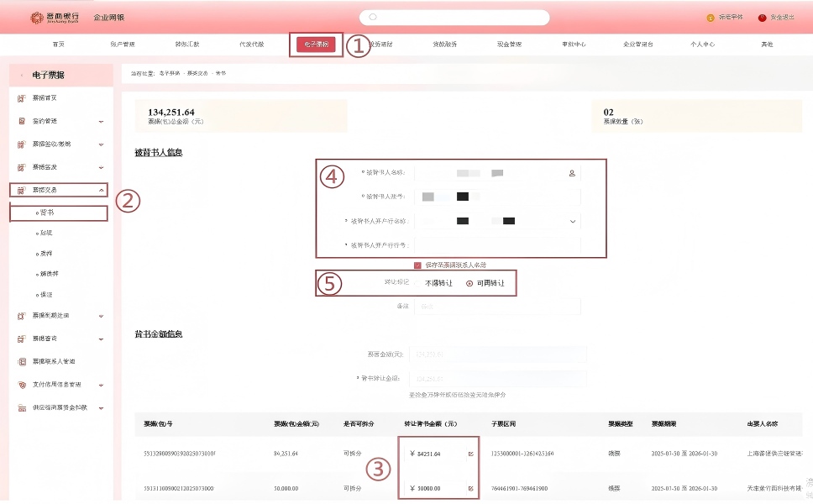This screenshot has height=504, width=813.
Task: Click the search magnifier icon in top search bar
Action: pyautogui.click(x=373, y=17)
